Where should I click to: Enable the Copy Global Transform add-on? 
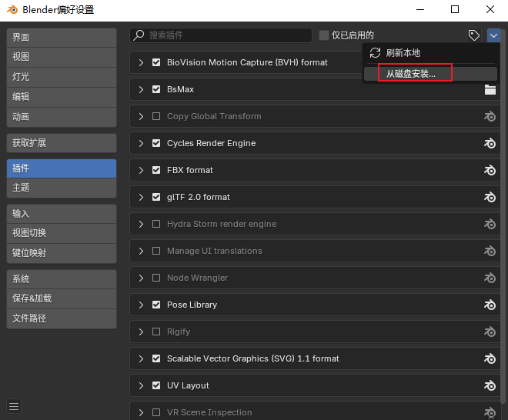pyautogui.click(x=156, y=116)
